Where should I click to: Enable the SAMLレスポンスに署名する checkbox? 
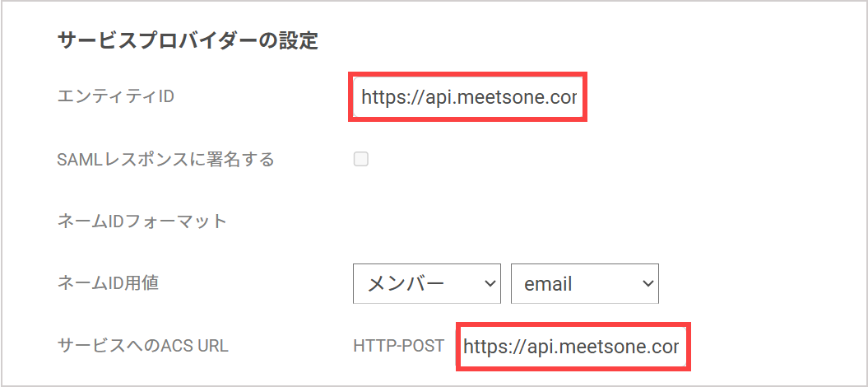(x=361, y=160)
